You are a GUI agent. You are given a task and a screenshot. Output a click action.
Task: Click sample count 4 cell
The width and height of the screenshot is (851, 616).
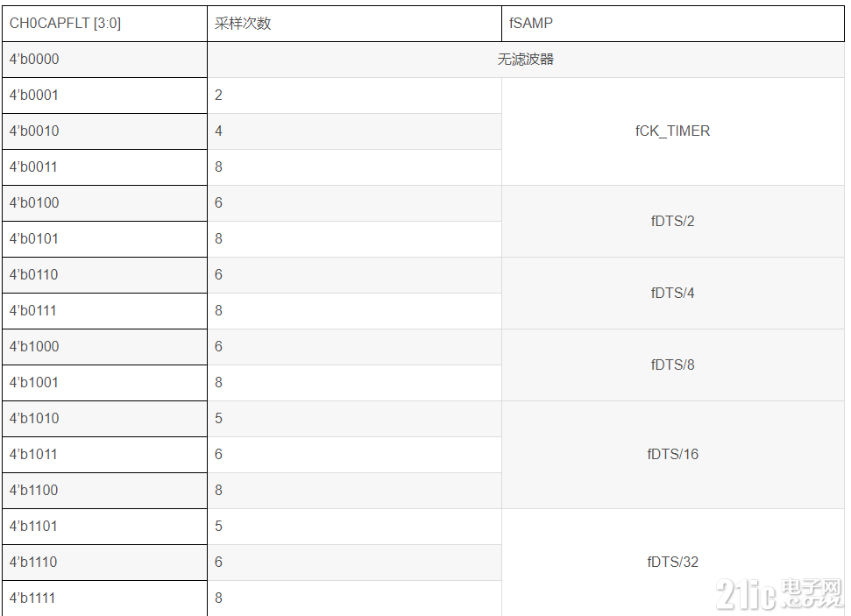(354, 131)
